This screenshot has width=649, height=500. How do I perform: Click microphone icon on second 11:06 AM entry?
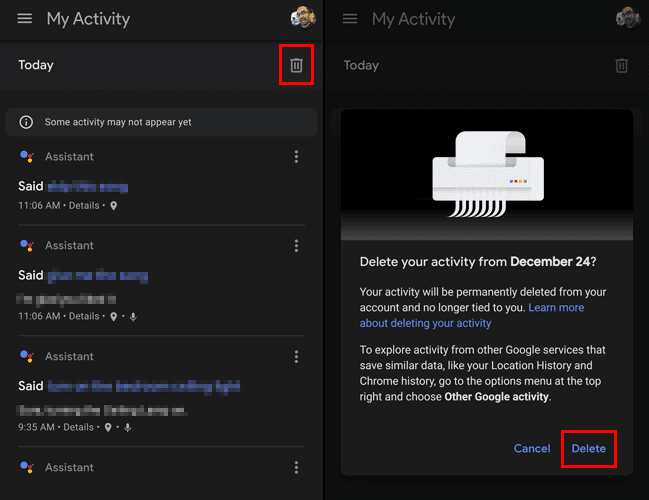[133, 317]
